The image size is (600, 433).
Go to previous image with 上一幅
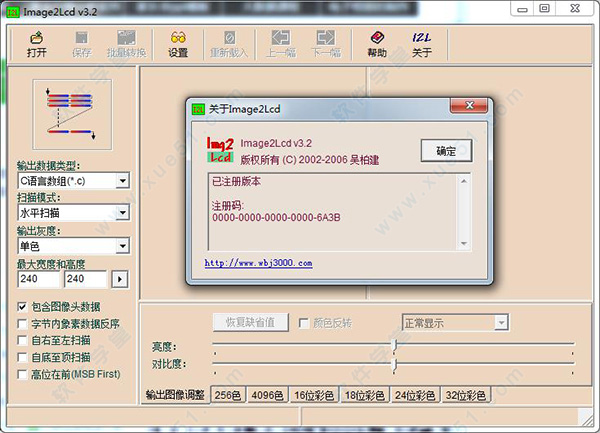click(x=281, y=44)
